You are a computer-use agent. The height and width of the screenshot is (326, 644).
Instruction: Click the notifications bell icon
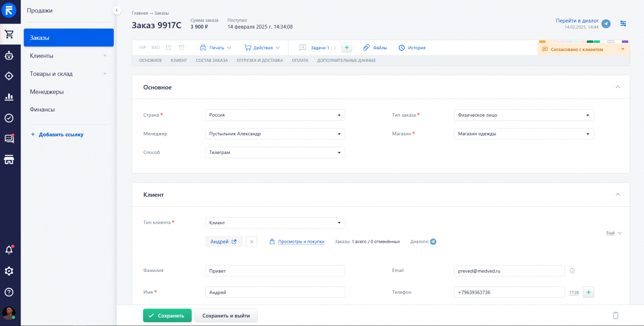(9, 250)
